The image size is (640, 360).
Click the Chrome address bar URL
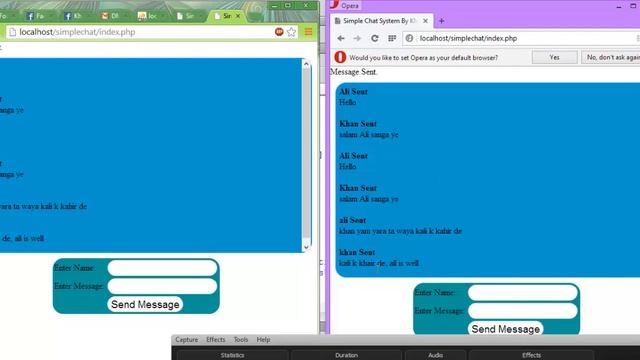77,32
